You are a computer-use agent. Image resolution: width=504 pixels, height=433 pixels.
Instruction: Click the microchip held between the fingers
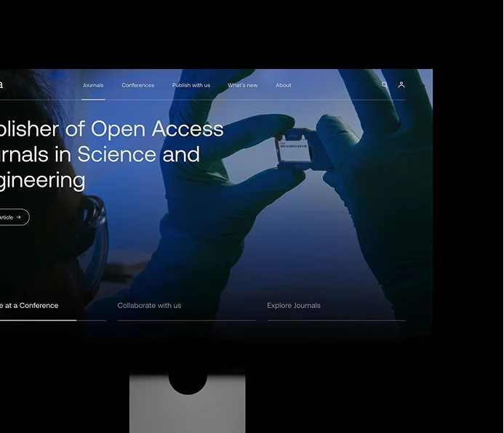click(x=295, y=150)
